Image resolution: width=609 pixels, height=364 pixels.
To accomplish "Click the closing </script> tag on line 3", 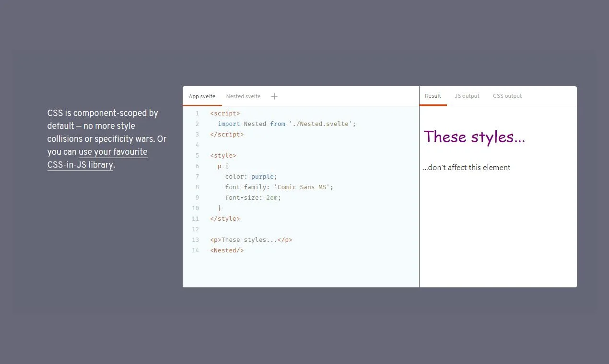I will coord(227,135).
